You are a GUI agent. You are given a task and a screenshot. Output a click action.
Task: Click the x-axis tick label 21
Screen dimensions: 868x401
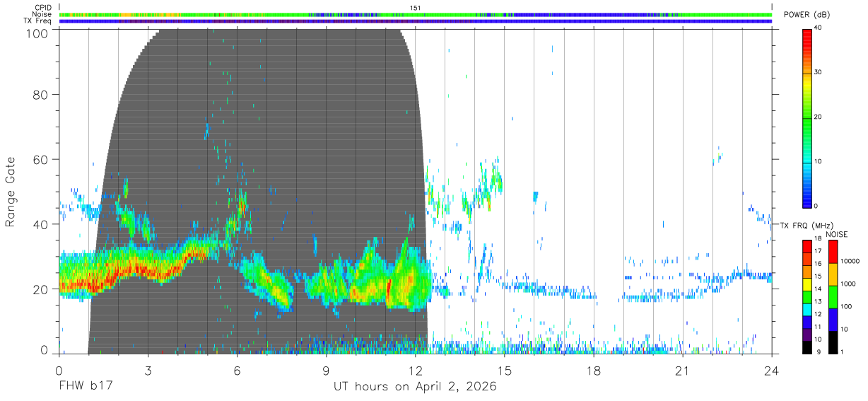682,370
